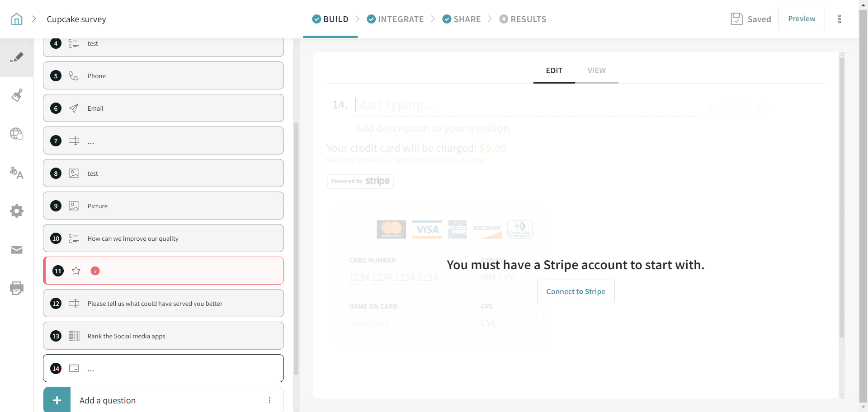Open the three-dot menu beside Preview
The image size is (868, 412).
tap(840, 19)
